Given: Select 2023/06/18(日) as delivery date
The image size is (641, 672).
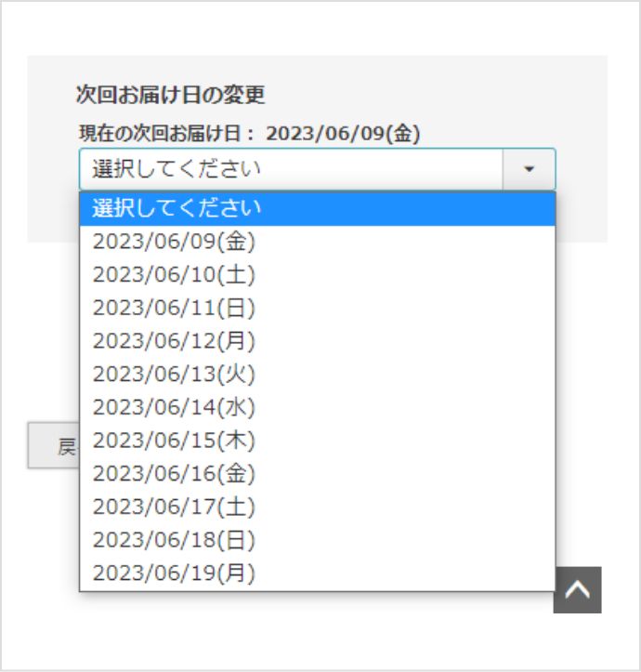Looking at the screenshot, I should click(317, 540).
